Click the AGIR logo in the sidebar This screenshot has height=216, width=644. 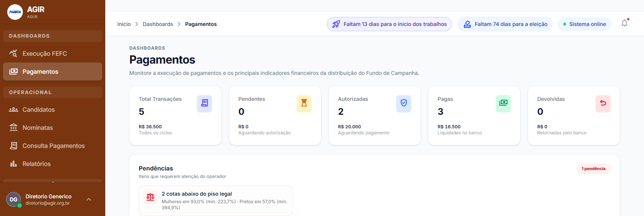(15, 12)
